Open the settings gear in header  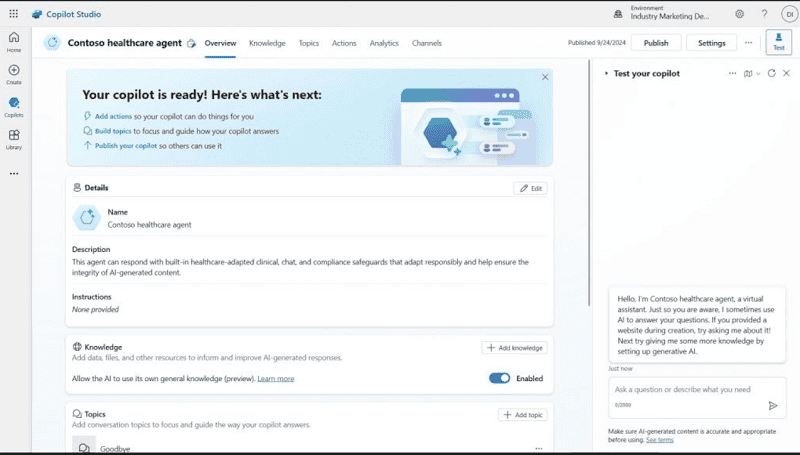coord(739,14)
